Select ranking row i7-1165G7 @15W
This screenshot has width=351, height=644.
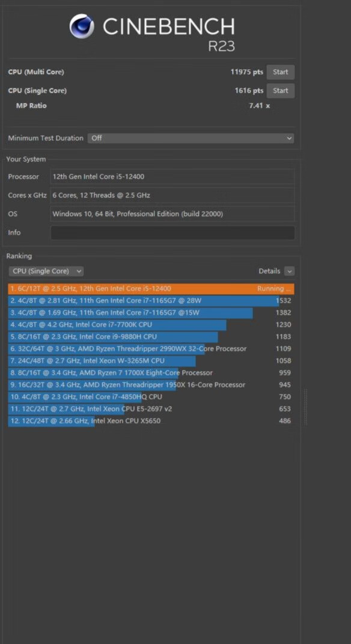coord(151,313)
